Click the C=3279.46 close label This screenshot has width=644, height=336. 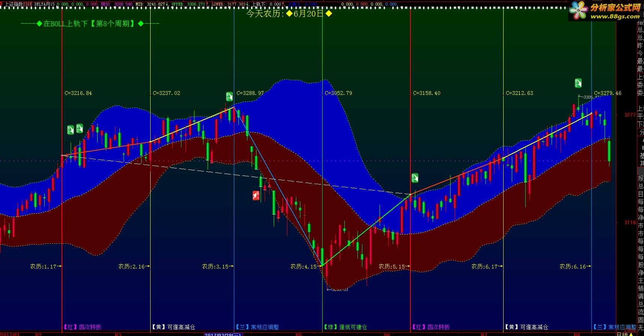[x=608, y=93]
